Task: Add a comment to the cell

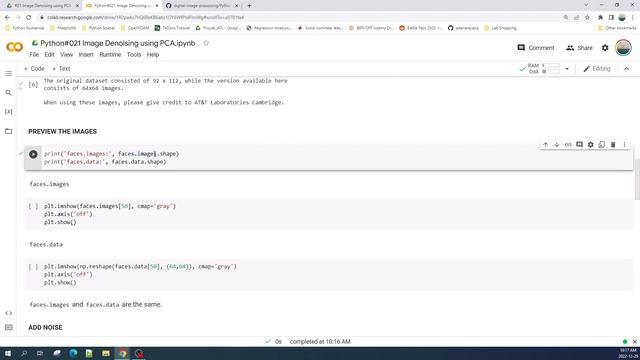Action: point(579,144)
